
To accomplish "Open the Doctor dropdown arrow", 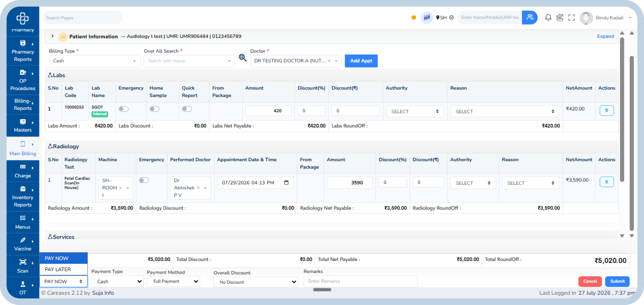I will [x=336, y=61].
